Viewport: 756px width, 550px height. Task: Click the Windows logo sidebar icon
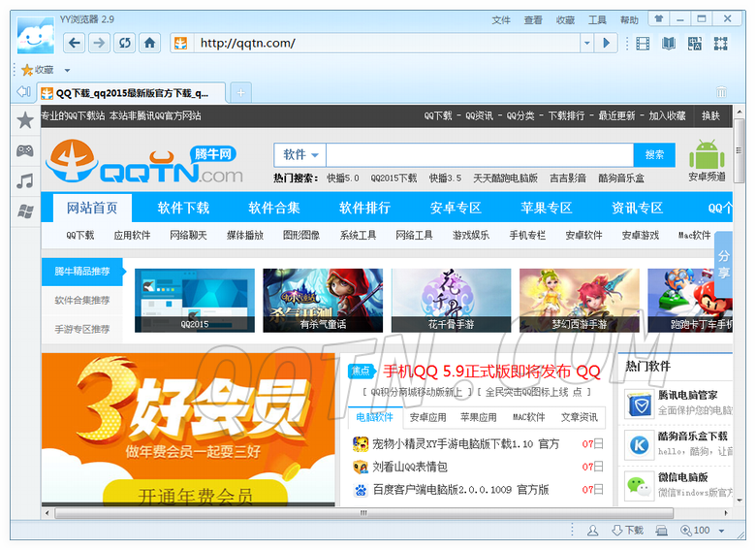25,210
